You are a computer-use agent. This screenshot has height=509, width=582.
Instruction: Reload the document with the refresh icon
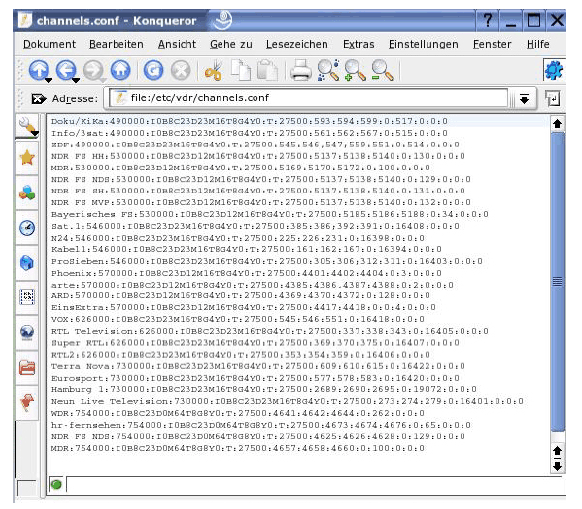153,70
